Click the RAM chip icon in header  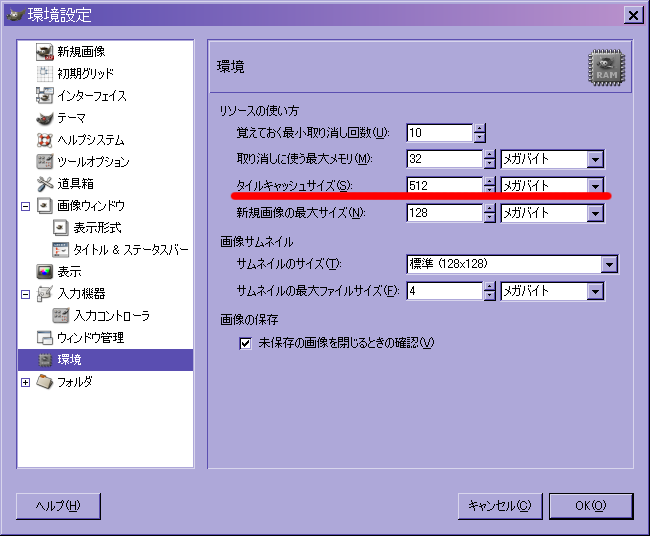pos(606,68)
